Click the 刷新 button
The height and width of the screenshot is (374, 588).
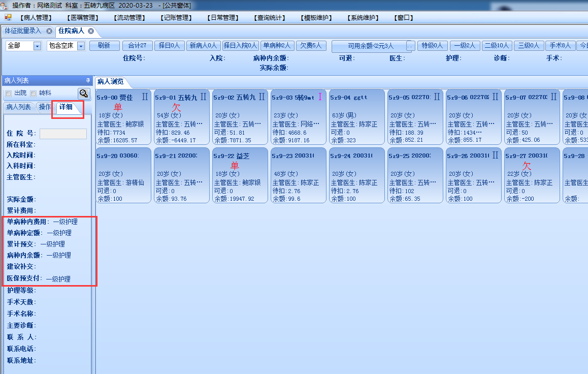[104, 46]
